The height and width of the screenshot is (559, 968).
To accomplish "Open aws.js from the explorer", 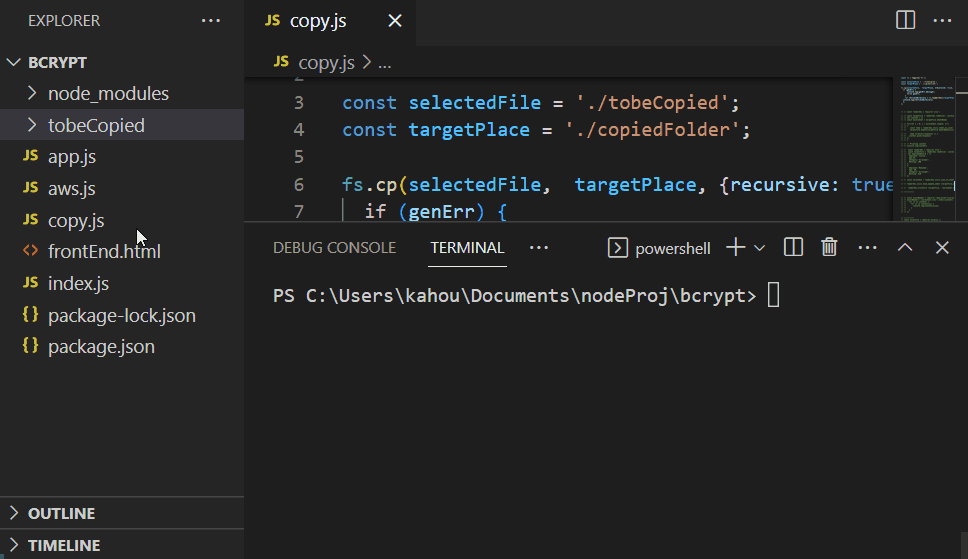I will pos(122,188).
